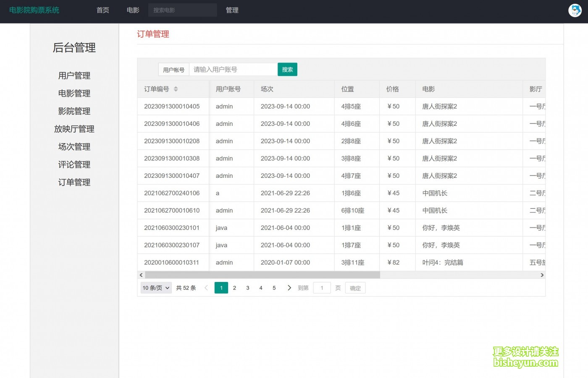This screenshot has width=588, height=378.
Task: Open 电影管理 in the sidebar
Action: [x=74, y=93]
